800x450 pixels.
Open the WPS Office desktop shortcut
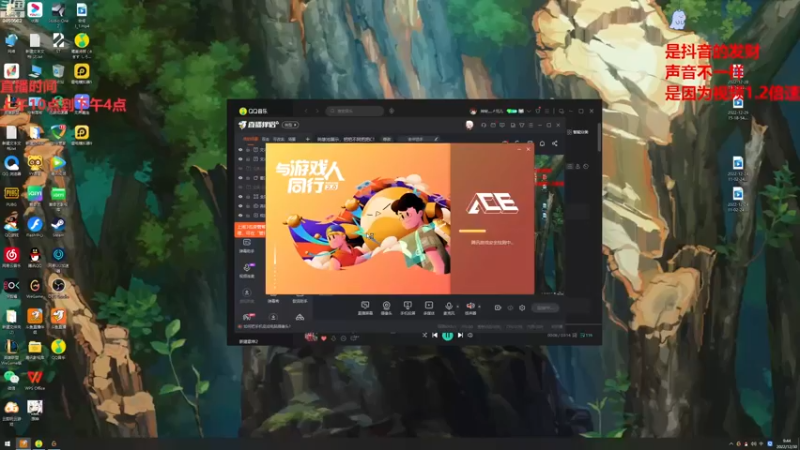click(35, 380)
